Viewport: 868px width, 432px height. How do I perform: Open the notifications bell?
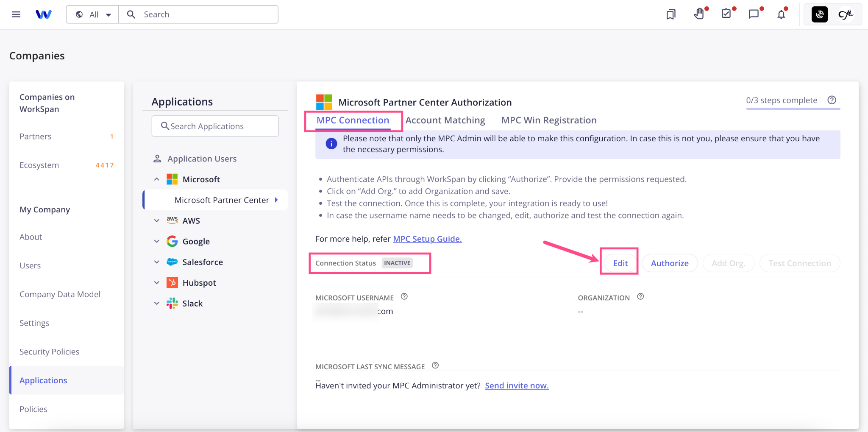pos(781,14)
